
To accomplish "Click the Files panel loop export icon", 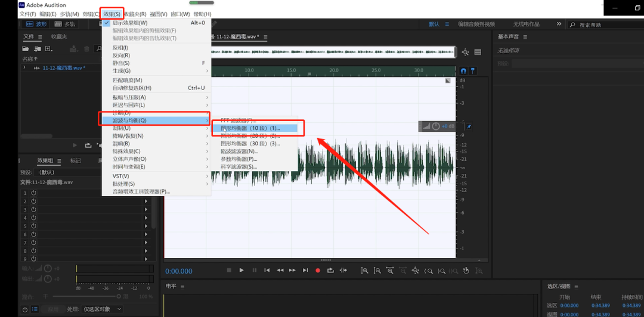I will tap(88, 145).
